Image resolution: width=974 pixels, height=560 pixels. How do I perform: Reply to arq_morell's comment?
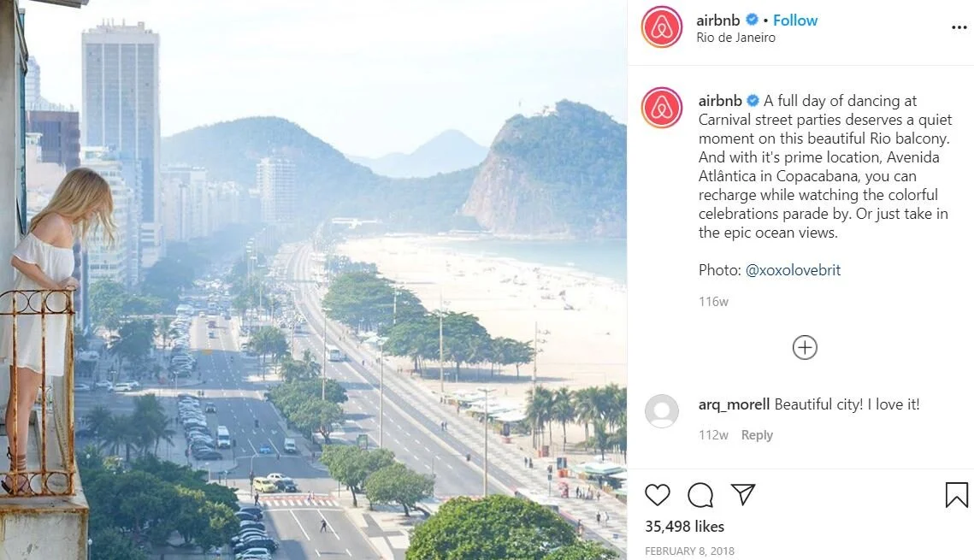(x=757, y=435)
